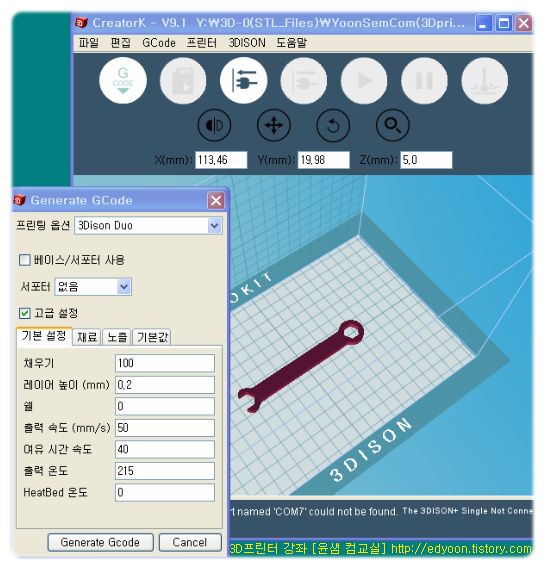This screenshot has width=546, height=569.
Task: Click the Cancel button
Action: click(x=190, y=543)
